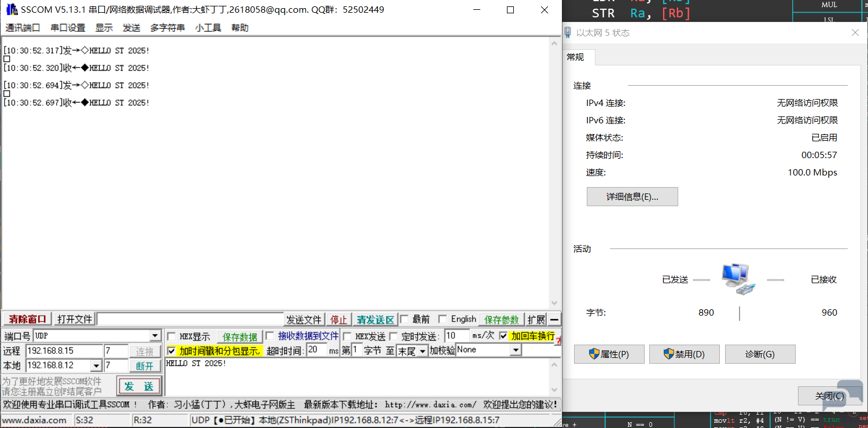This screenshot has width=868, height=428.
Task: Click the received line at 10:30:52.697
Action: point(76,103)
